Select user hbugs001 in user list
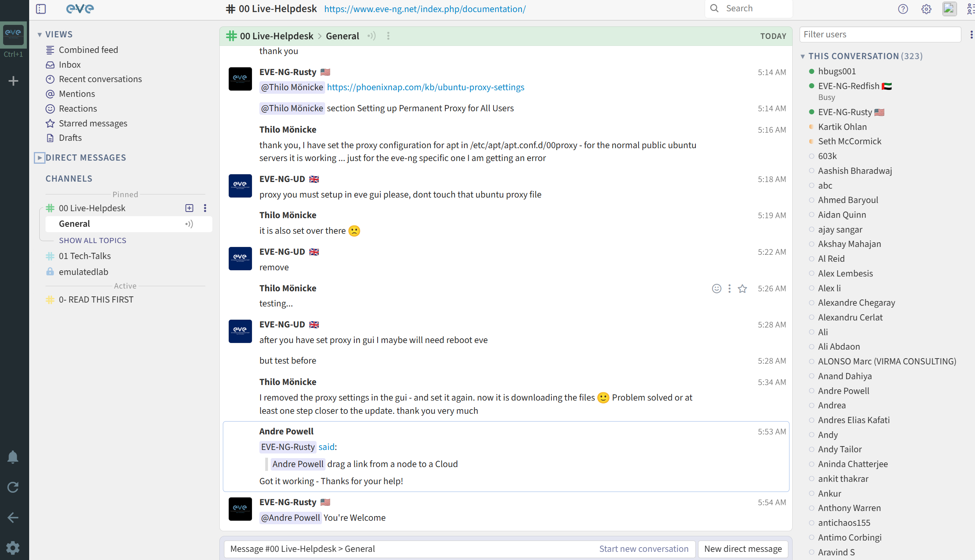 (x=837, y=71)
